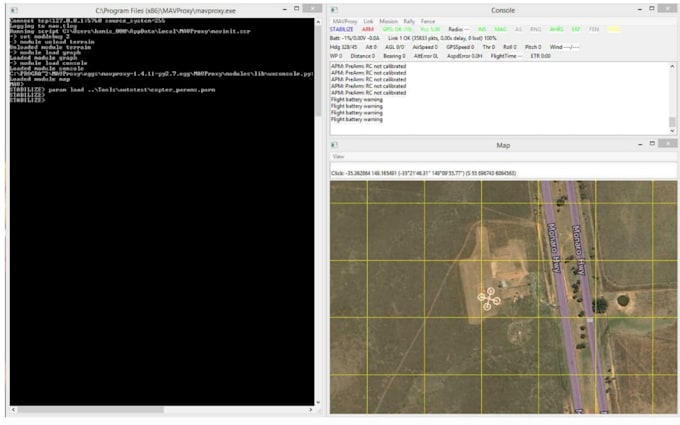Click the Console messages scroll up arrow
Image resolution: width=680 pixels, height=425 pixels.
click(x=672, y=66)
